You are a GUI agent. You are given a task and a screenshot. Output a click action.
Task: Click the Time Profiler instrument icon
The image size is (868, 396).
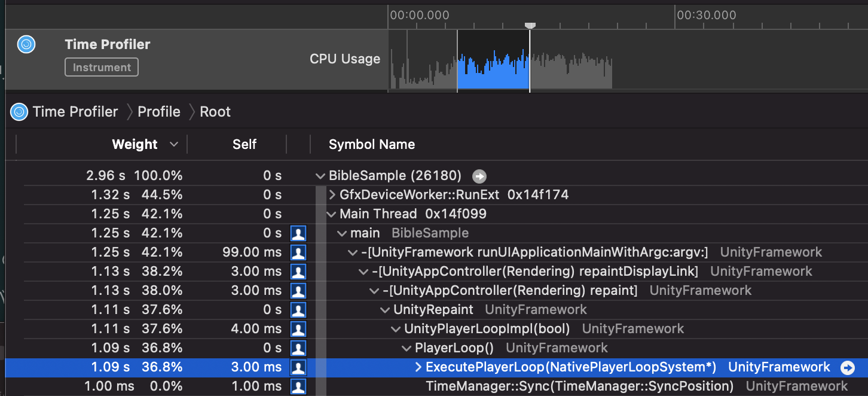tap(26, 44)
